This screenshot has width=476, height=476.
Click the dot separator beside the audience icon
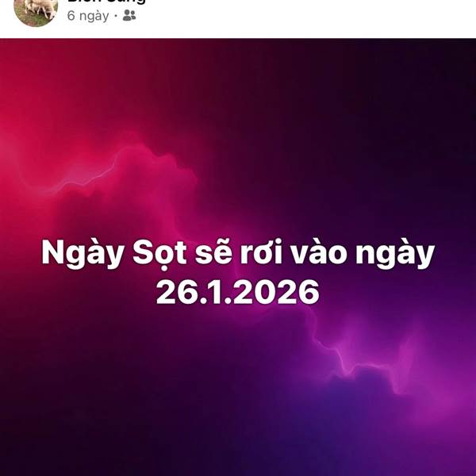click(x=116, y=16)
